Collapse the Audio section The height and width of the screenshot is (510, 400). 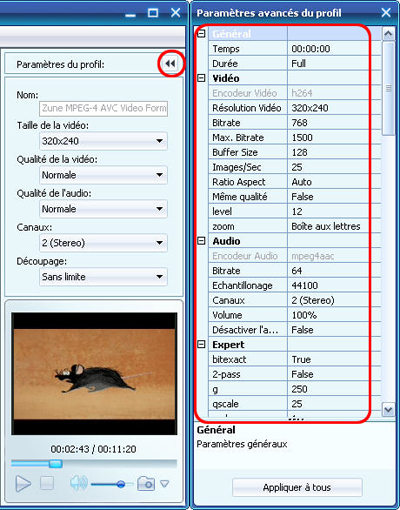point(201,241)
